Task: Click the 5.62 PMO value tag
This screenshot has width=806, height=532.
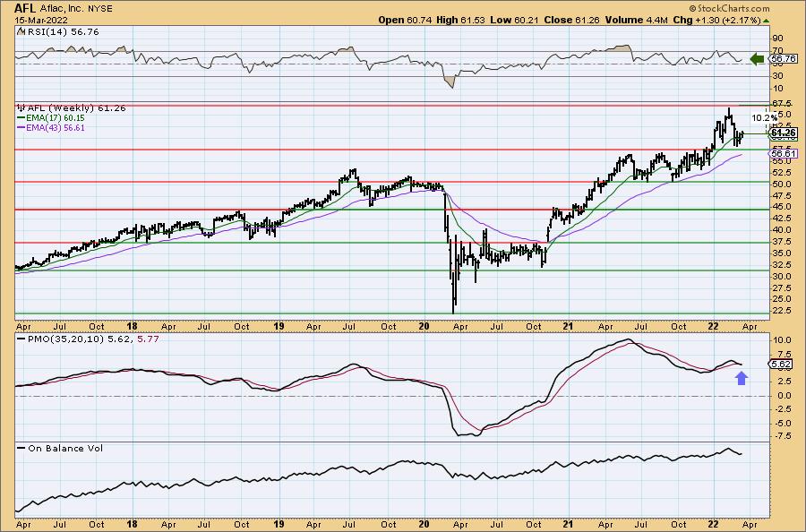Action: [x=781, y=365]
